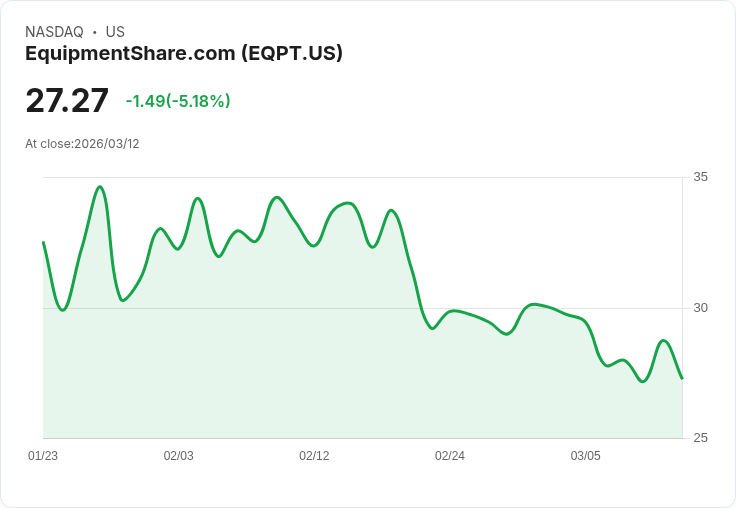Select the 25 y-axis label
Viewport: 736px width, 508px height.
[700, 438]
